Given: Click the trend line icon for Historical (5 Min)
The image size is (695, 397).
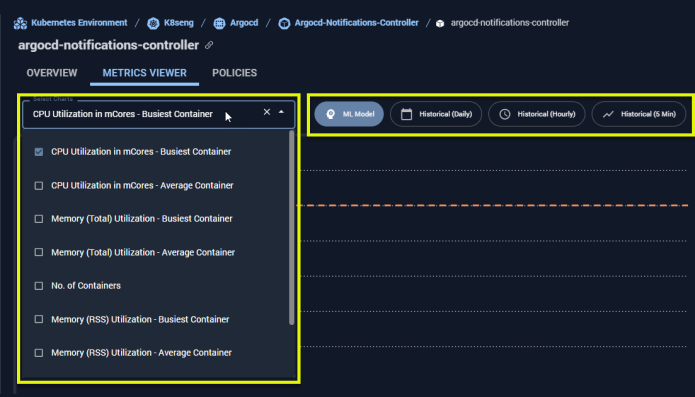Looking at the screenshot, I should [608, 114].
